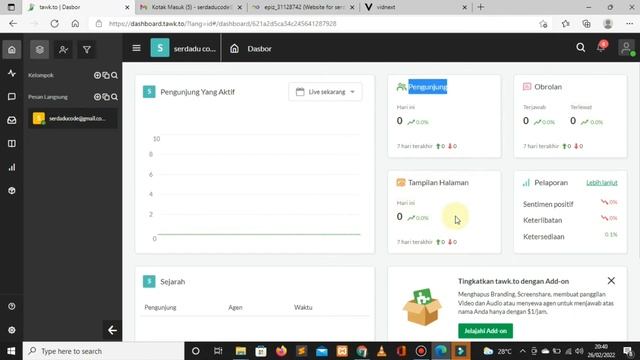This screenshot has height=360, width=640.
Task: Open the notifications bell
Action: coord(601,47)
